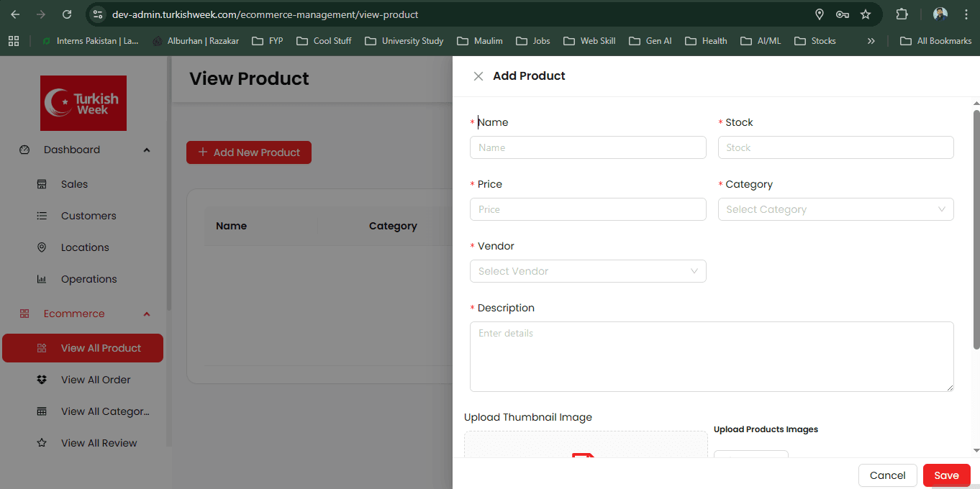This screenshot has height=489, width=980.
Task: Click the Name input field
Action: [588, 147]
